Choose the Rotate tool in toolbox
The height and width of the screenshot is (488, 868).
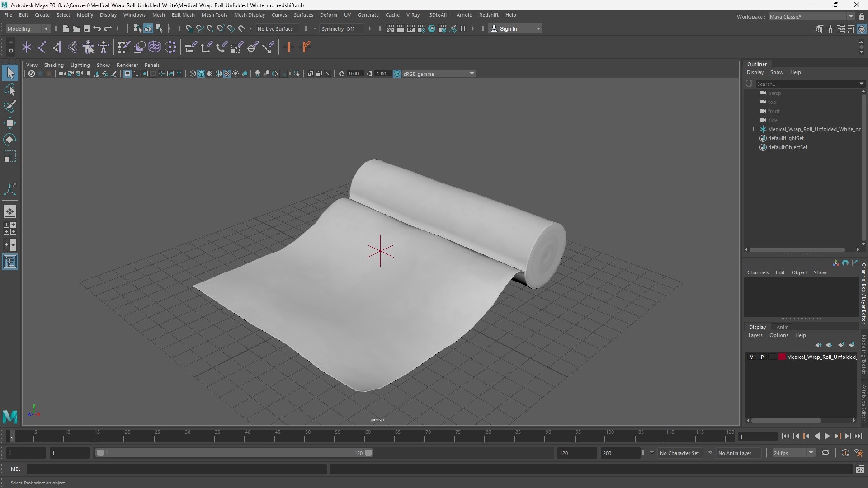click(10, 140)
